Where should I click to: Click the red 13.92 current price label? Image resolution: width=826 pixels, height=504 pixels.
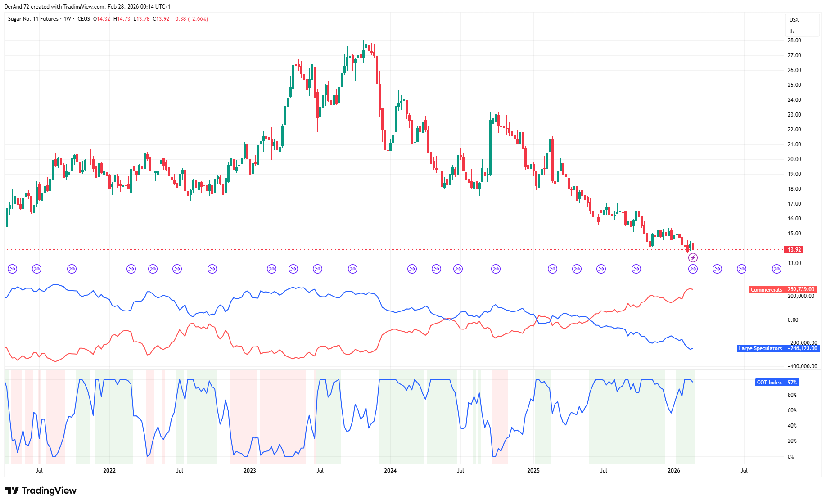pyautogui.click(x=794, y=250)
